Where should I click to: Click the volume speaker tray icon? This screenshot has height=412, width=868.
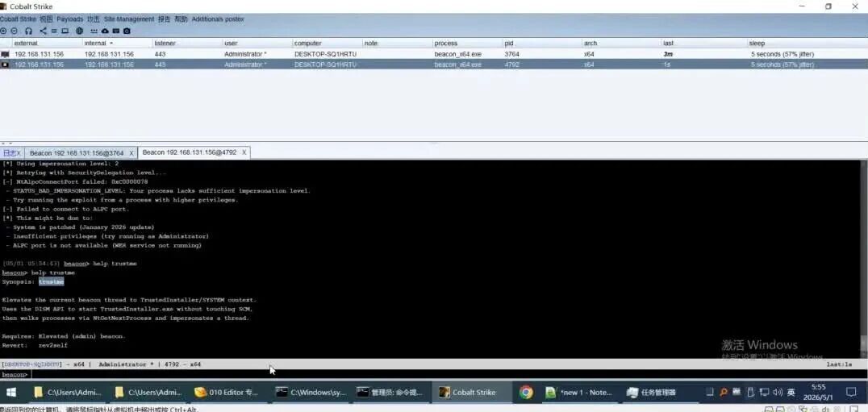[x=777, y=392]
